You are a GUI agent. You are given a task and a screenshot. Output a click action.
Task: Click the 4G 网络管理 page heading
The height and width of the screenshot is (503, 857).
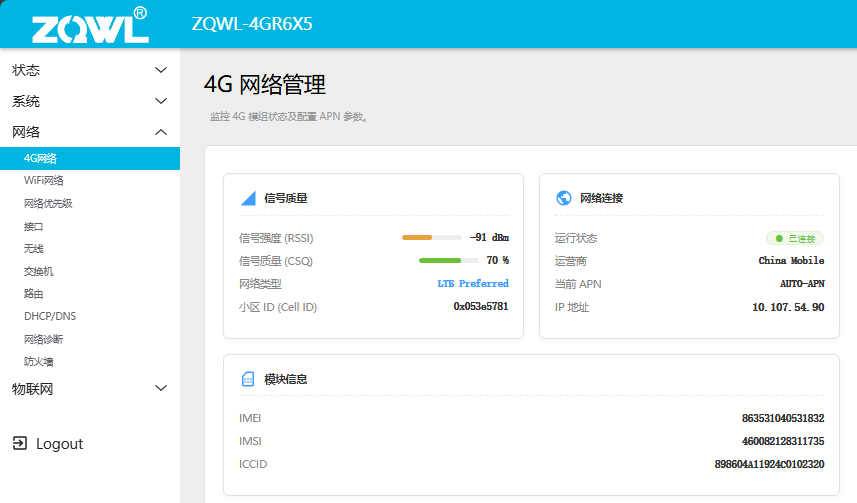click(x=265, y=85)
